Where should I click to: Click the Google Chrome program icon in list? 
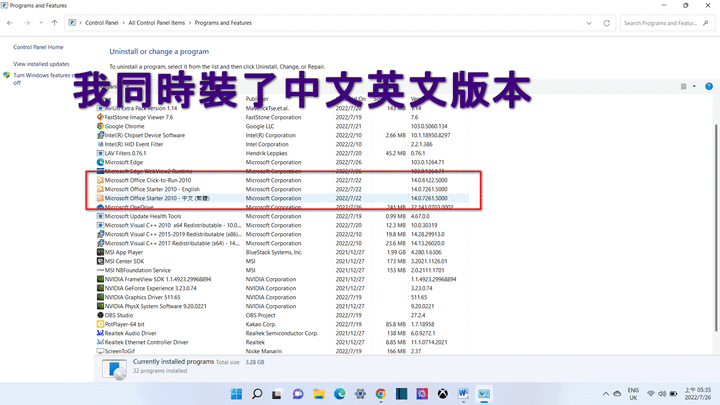(100, 126)
